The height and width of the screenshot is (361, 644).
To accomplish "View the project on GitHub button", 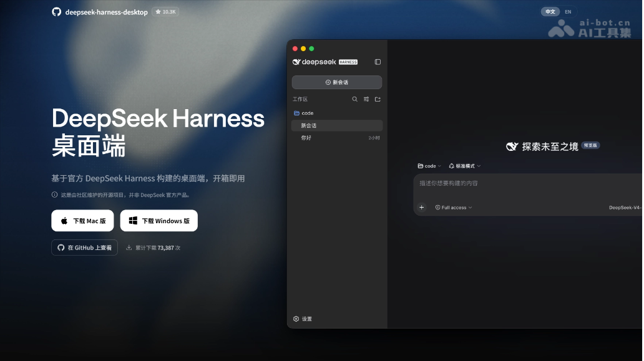I will (85, 248).
